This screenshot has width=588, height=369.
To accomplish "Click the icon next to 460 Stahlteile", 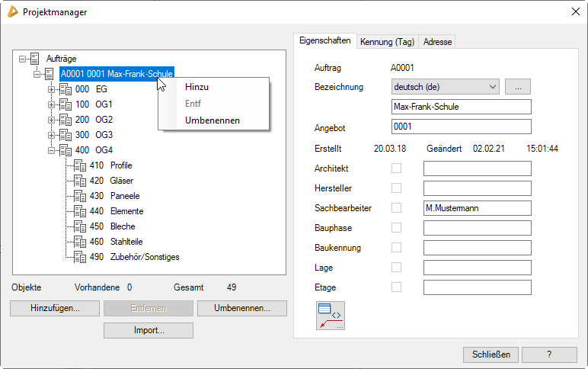I will pos(80,242).
